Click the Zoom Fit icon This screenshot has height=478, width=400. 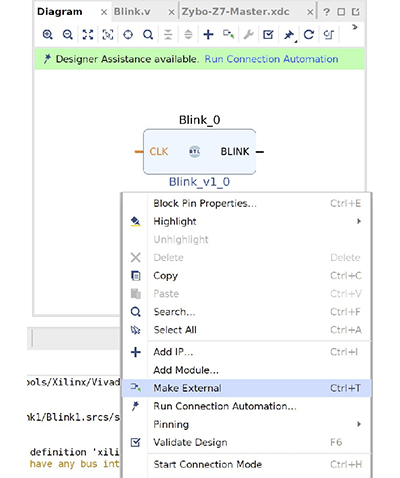point(88,34)
